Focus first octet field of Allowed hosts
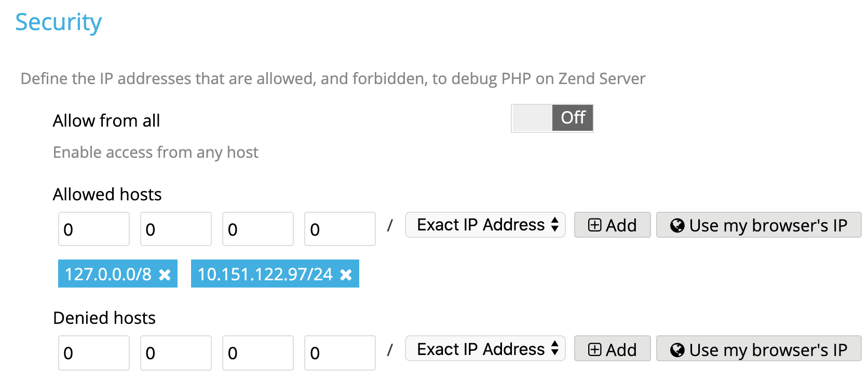 pos(94,229)
